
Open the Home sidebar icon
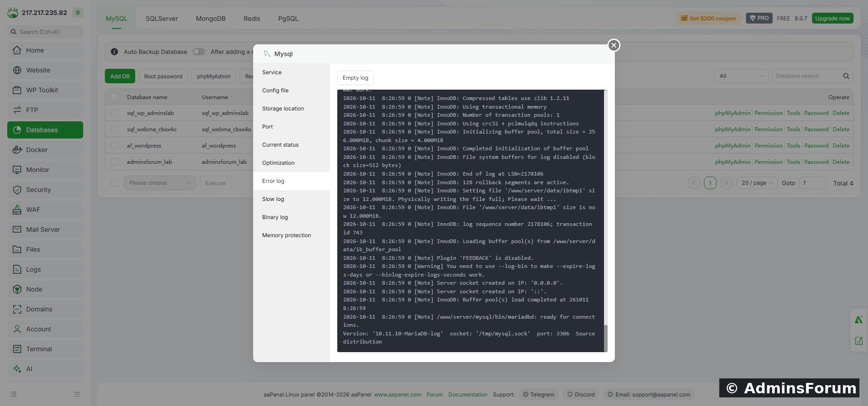(17, 50)
